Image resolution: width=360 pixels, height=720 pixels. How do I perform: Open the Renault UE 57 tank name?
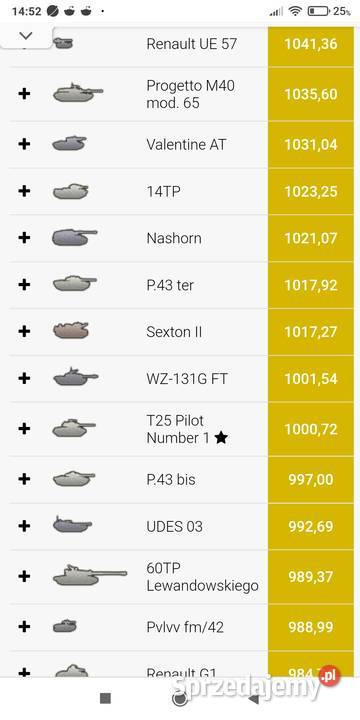coord(192,44)
